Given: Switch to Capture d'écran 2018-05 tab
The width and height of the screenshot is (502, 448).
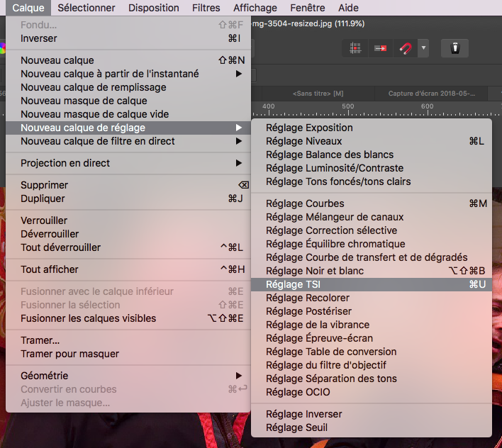Looking at the screenshot, I should click(x=431, y=94).
